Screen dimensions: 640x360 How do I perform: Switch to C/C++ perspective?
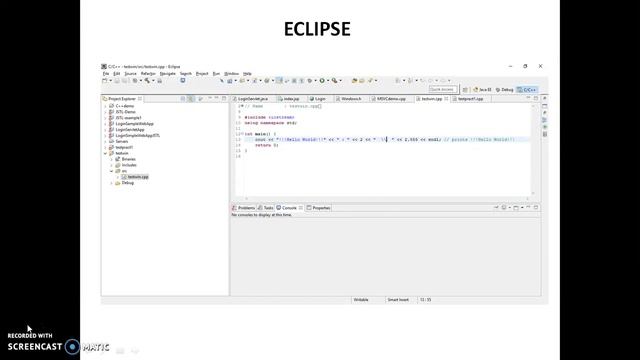(x=527, y=89)
